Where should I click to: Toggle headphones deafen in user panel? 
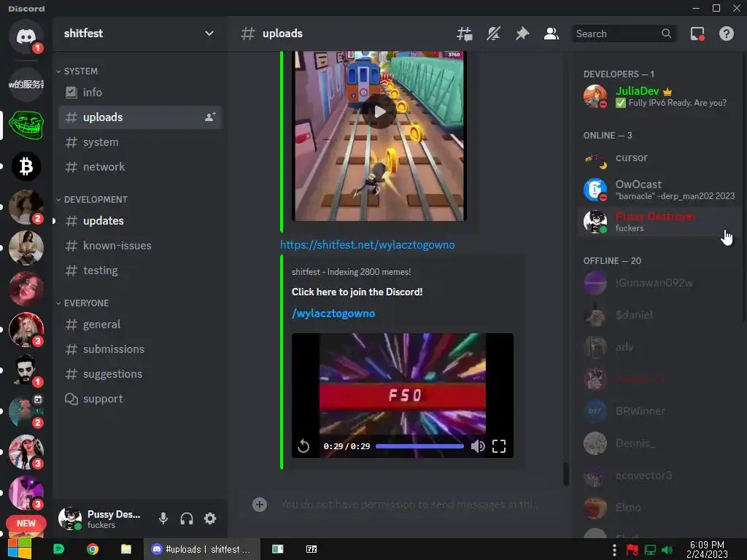coord(186,518)
